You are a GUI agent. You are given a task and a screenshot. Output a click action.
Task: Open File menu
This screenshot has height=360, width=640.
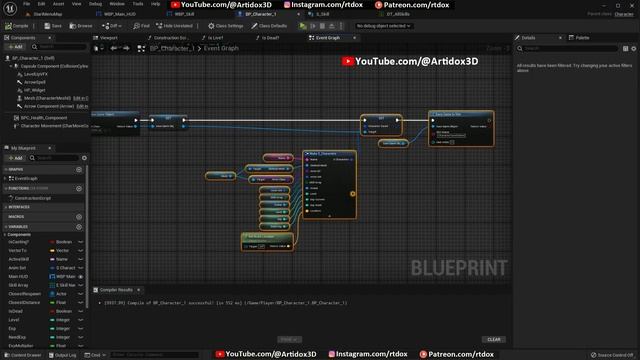[27, 4]
